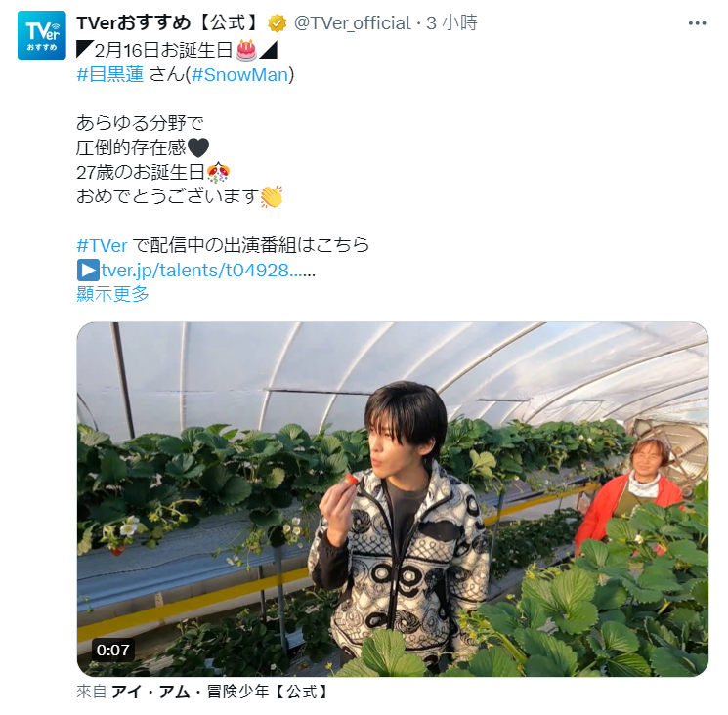Click the confetti ball emoji

218,173
